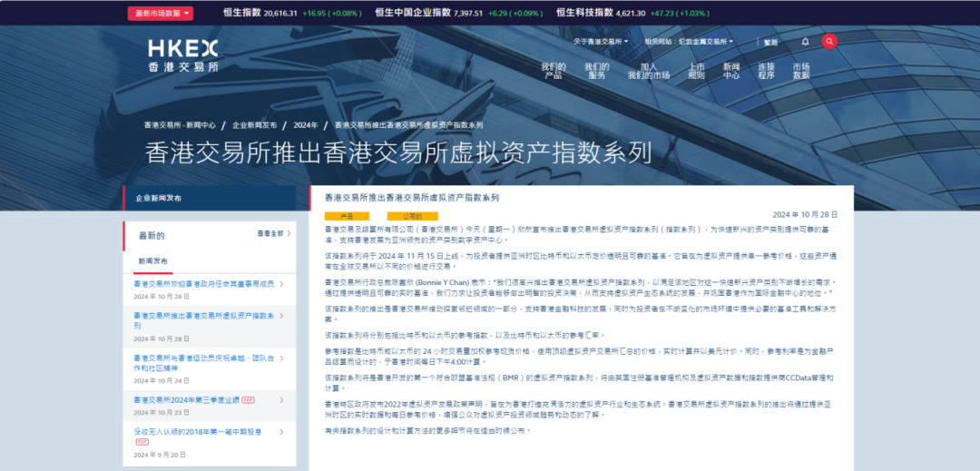
Task: Open sidebar 香港交易所推出香港交易所虚拟资产指数系列 article
Action: pyautogui.click(x=204, y=320)
